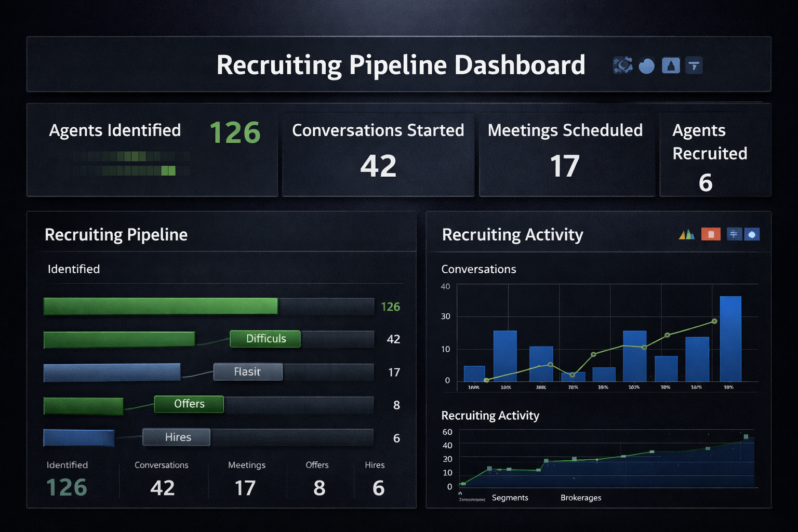The height and width of the screenshot is (532, 798).
Task: Click the blue circle icon in Recruiting Activity
Action: pos(753,234)
